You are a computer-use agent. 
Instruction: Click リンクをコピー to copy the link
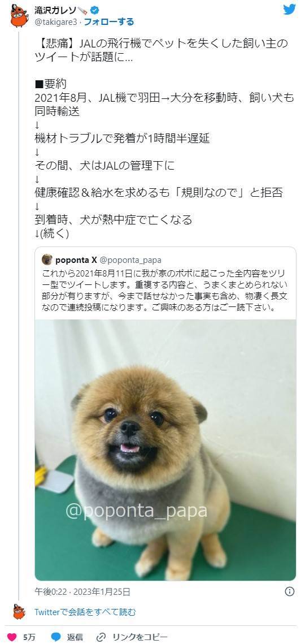coord(134,637)
